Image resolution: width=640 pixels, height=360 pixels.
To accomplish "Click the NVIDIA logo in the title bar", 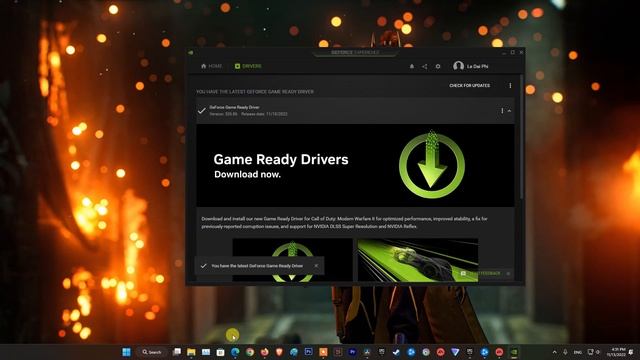I will (x=191, y=52).
